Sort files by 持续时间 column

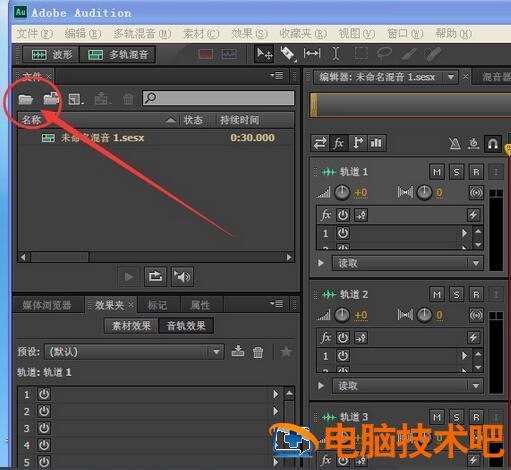click(239, 120)
